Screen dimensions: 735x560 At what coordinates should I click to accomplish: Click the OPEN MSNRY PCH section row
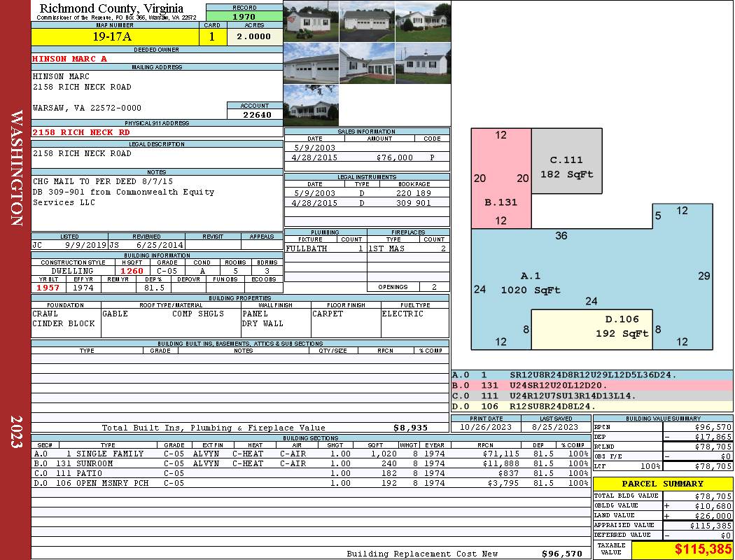311,483
